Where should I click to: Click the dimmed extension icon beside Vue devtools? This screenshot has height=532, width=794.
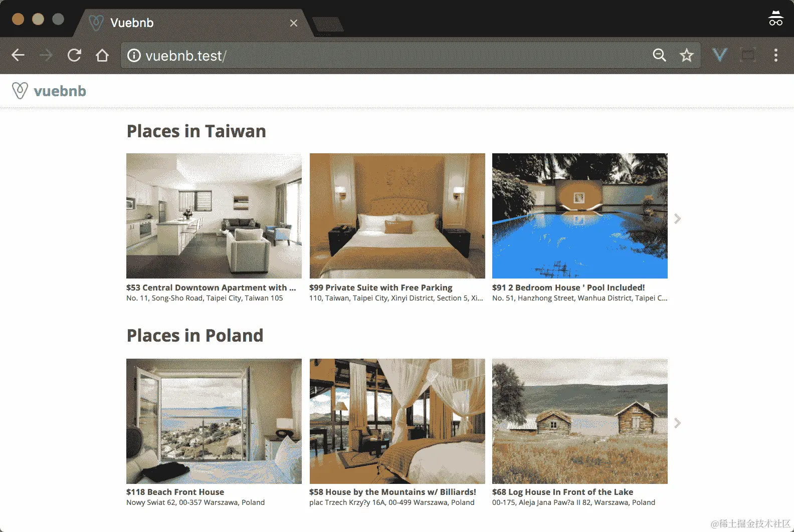[x=748, y=55]
